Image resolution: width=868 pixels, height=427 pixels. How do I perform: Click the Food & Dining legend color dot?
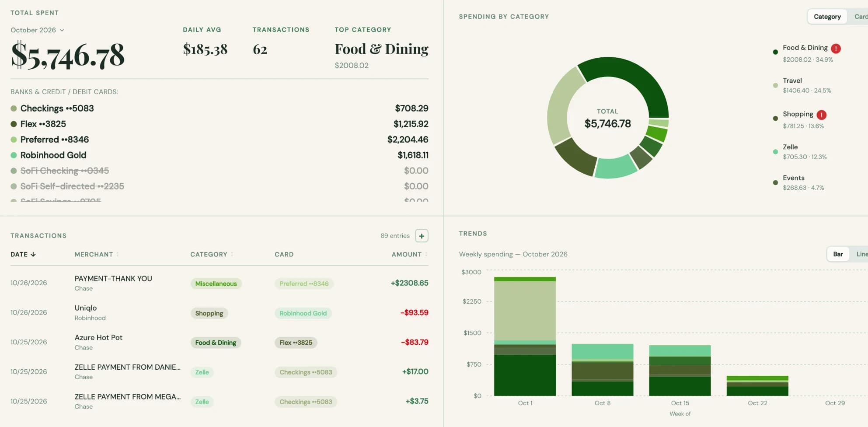pos(775,52)
